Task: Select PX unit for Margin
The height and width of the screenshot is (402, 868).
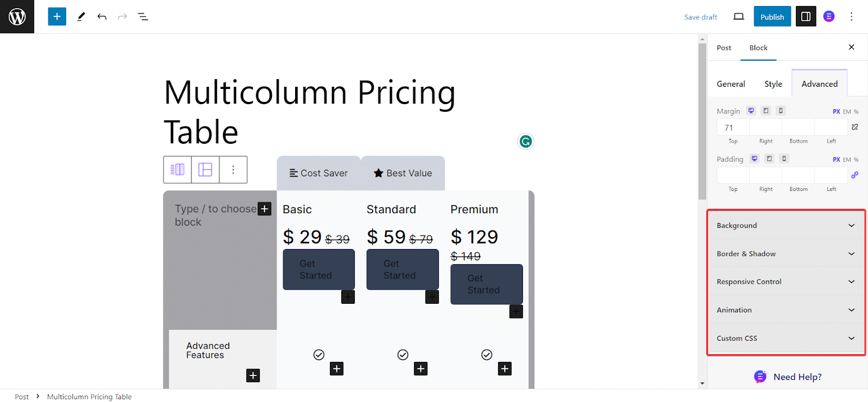Action: click(836, 112)
